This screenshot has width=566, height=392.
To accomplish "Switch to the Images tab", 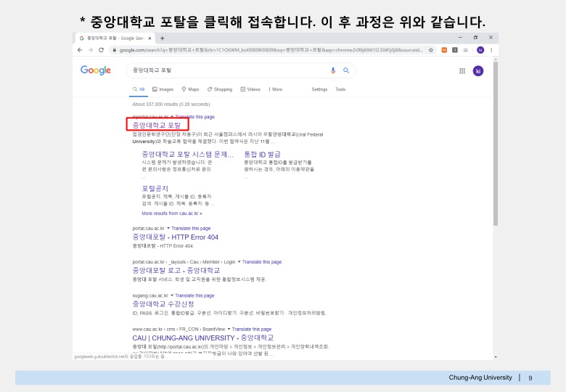I will click(x=163, y=89).
